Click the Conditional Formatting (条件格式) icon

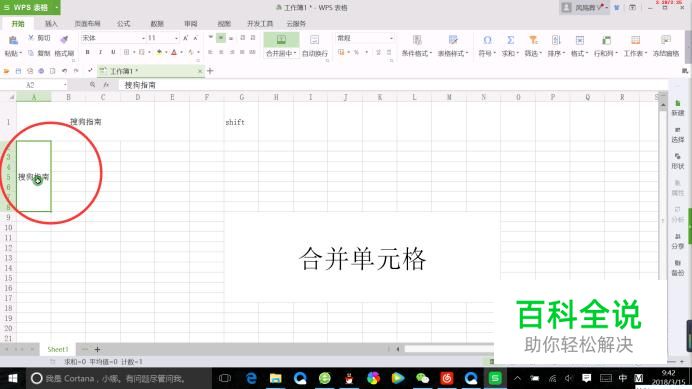[417, 40]
